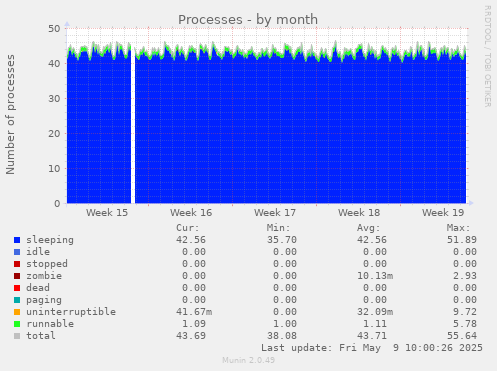Click the zombie average value 10.13m

375,276
